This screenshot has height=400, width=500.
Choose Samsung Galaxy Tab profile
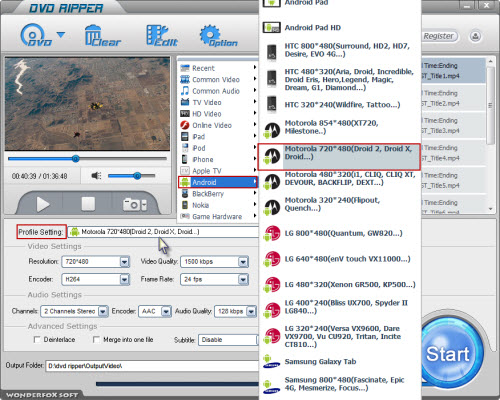click(x=340, y=362)
